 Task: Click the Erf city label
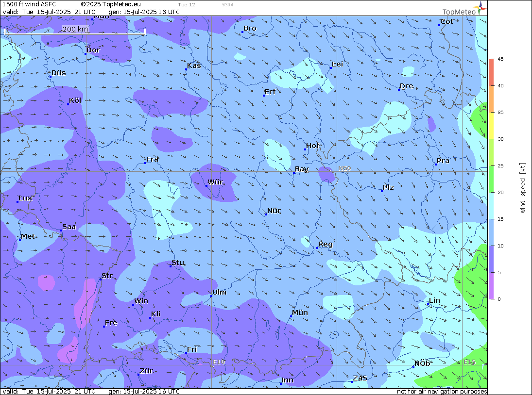pyautogui.click(x=270, y=92)
